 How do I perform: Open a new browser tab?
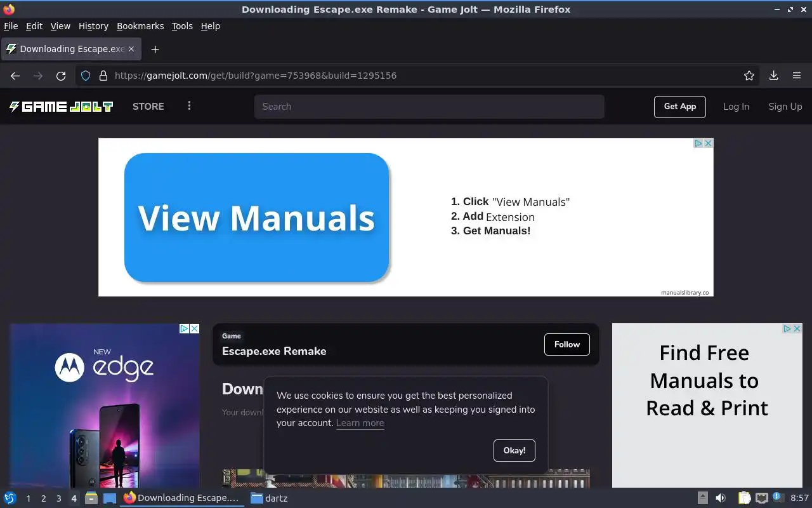(155, 49)
